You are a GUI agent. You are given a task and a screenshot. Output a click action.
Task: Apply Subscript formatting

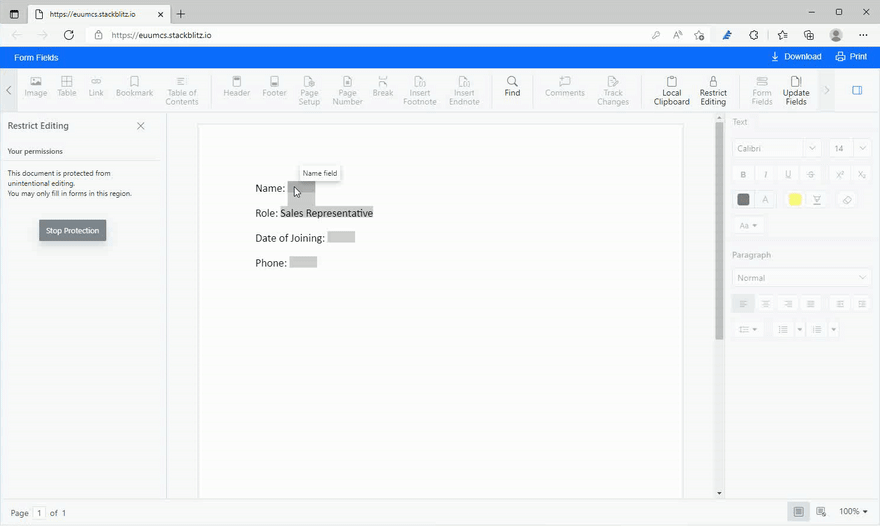[861, 175]
